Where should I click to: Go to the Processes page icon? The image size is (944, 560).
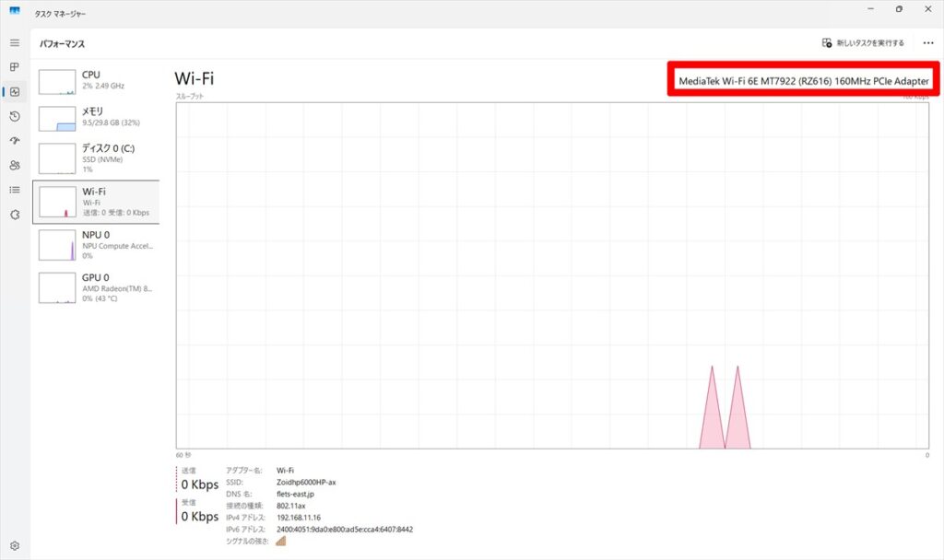pyautogui.click(x=15, y=66)
